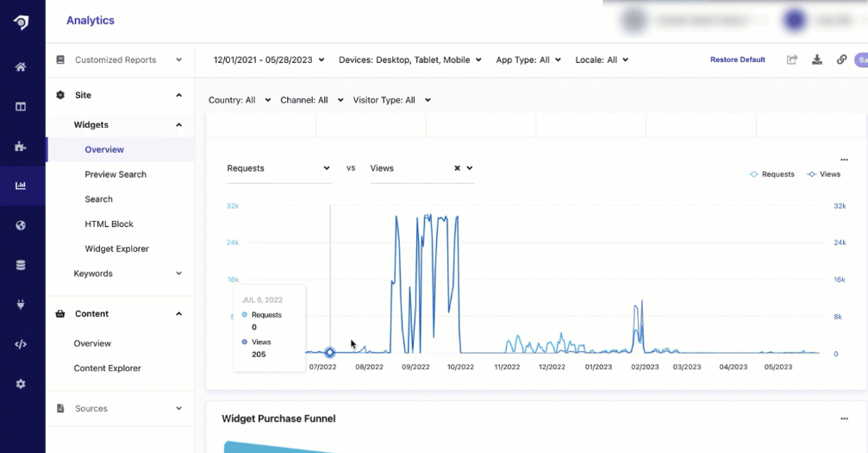868x453 pixels.
Task: Clear the Views comparison metric with X
Action: (457, 168)
